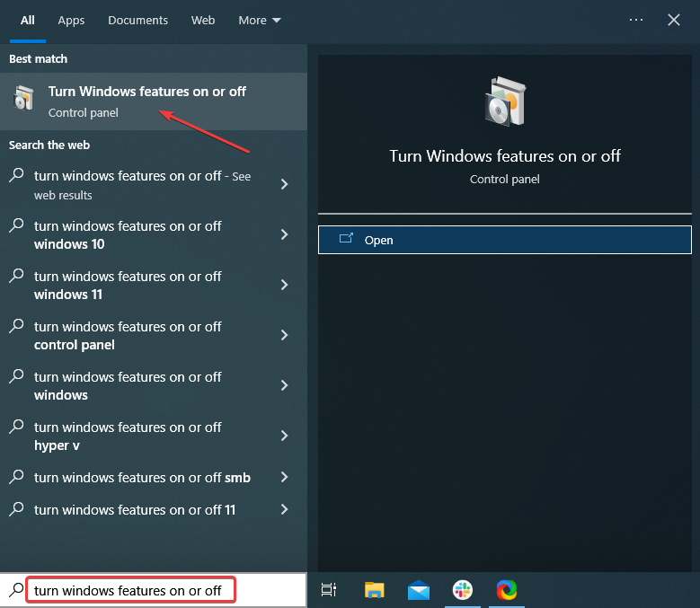This screenshot has height=608, width=700.
Task: Click the search magnifier in the search box
Action: point(16,590)
